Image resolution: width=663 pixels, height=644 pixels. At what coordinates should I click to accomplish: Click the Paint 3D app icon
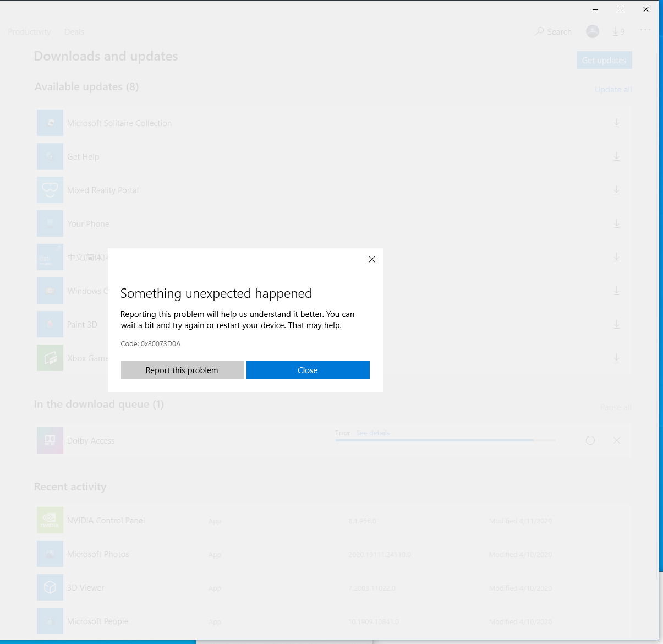point(50,325)
